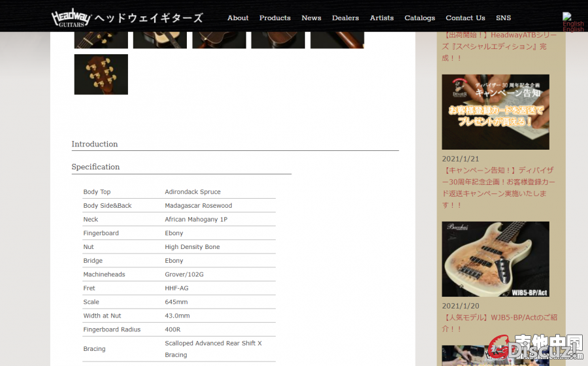Open the Products menu
Viewport: 588px width, 366px height.
point(274,18)
